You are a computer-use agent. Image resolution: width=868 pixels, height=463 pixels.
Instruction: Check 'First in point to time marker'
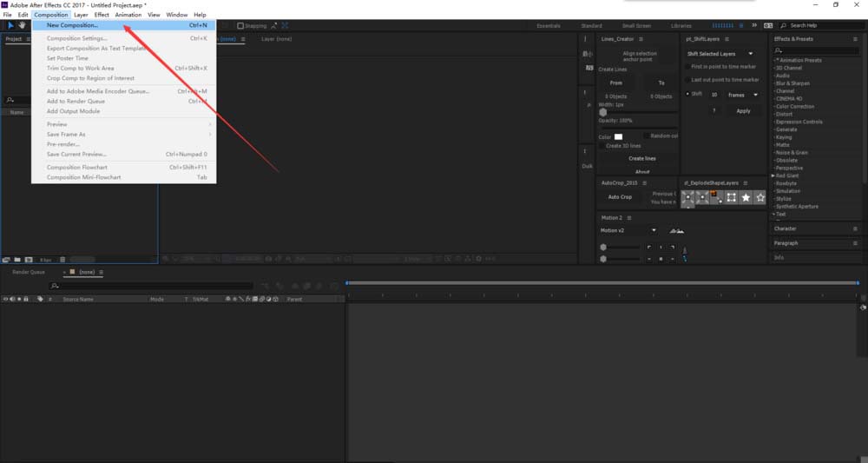[x=687, y=66]
